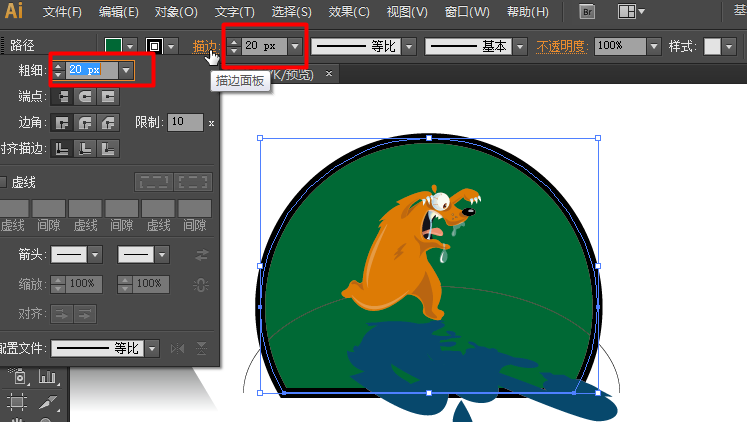Open the 文字(T) menu
This screenshot has height=422, width=747.
234,12
